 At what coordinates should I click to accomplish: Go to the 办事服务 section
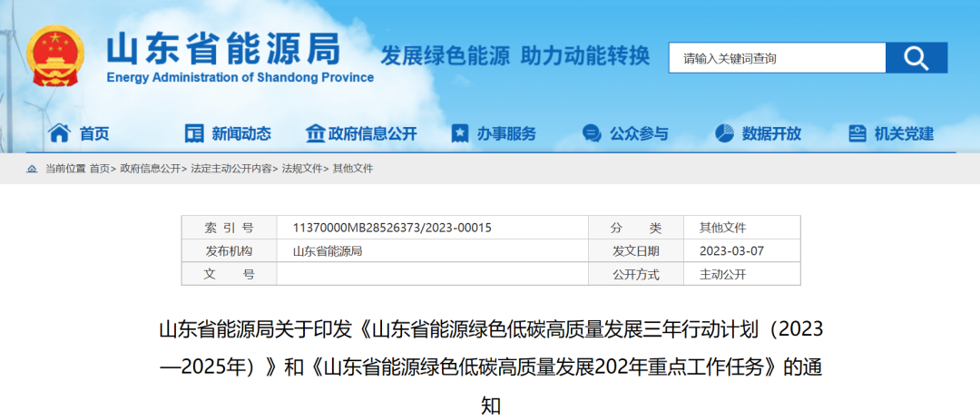click(x=506, y=133)
